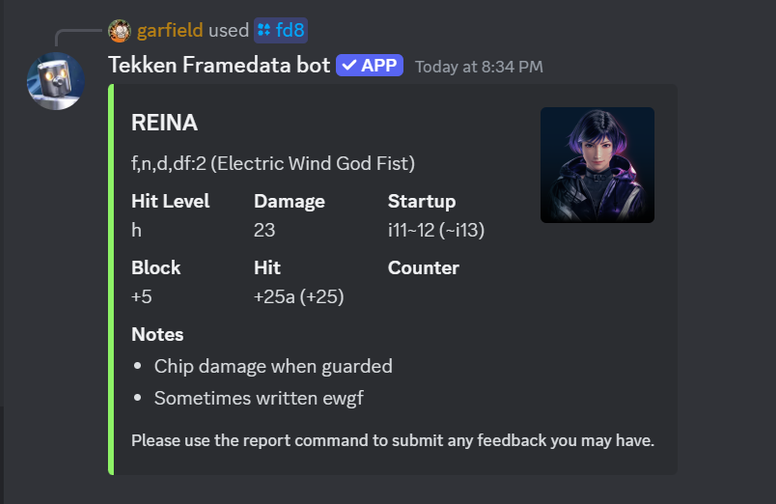Click the REINA embed title
Screen dimensions: 776x504
click(x=164, y=123)
